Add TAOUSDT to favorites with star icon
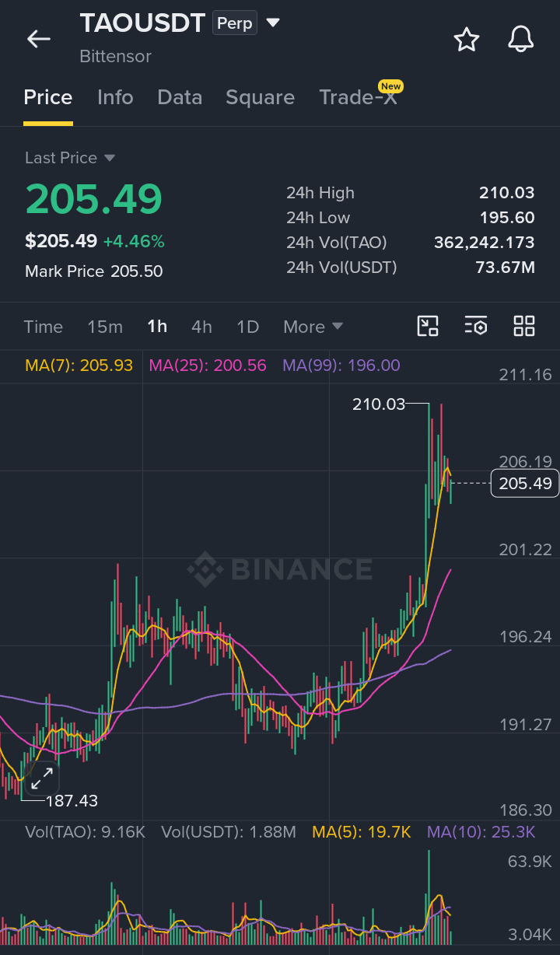This screenshot has height=955, width=560. point(467,39)
